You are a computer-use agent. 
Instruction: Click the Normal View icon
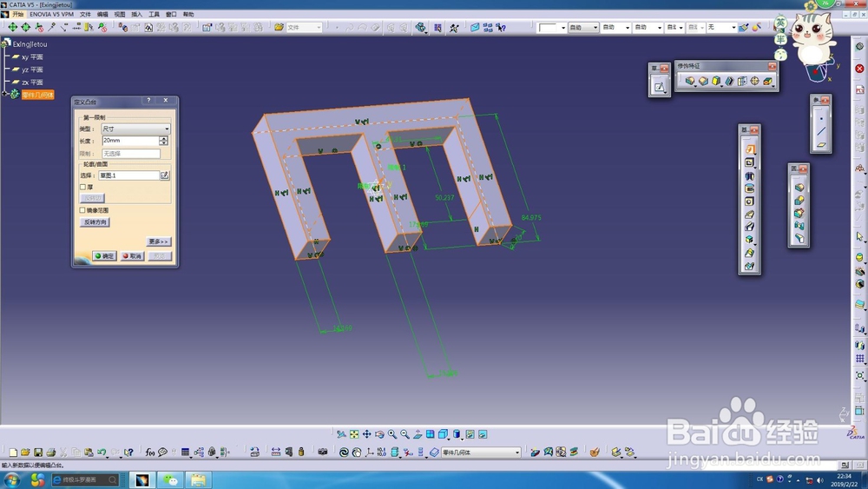[x=418, y=434]
